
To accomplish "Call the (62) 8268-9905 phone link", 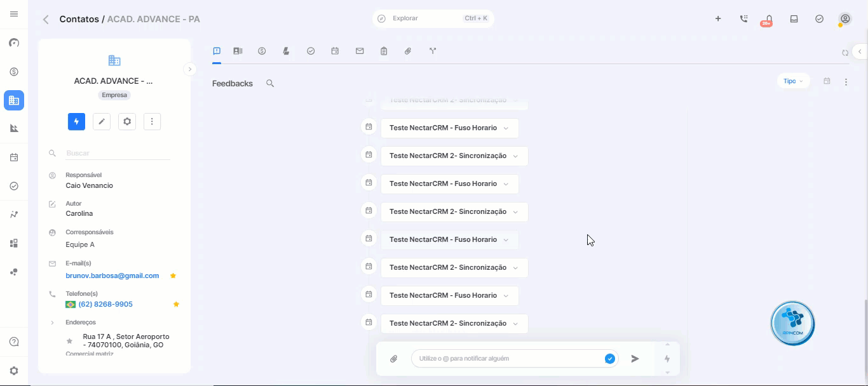I will click(105, 304).
